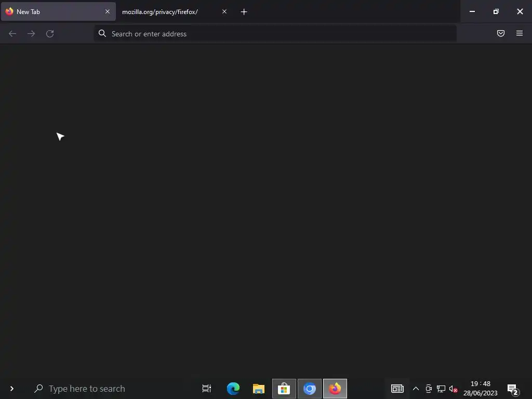532x399 pixels.
Task: Focus the Search or enter address field
Action: pyautogui.click(x=275, y=34)
